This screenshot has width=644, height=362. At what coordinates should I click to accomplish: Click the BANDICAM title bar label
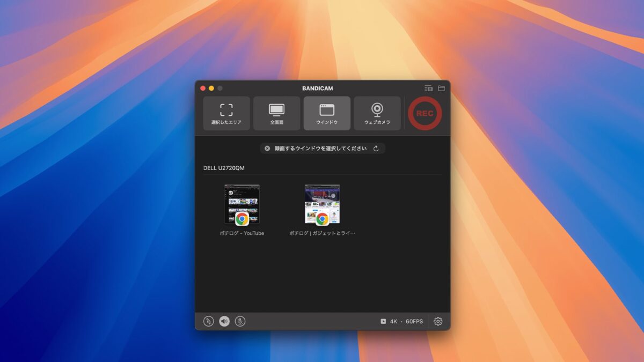click(x=321, y=88)
